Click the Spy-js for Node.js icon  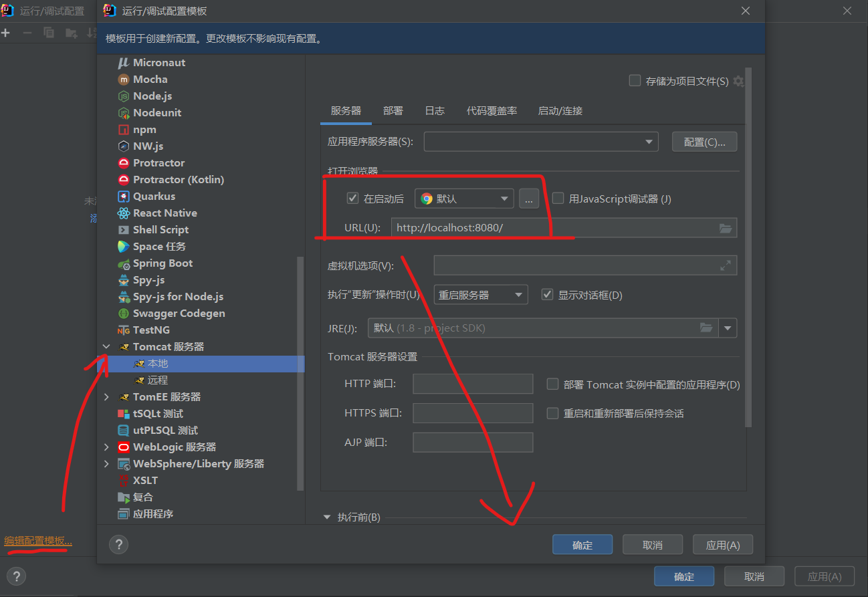123,296
